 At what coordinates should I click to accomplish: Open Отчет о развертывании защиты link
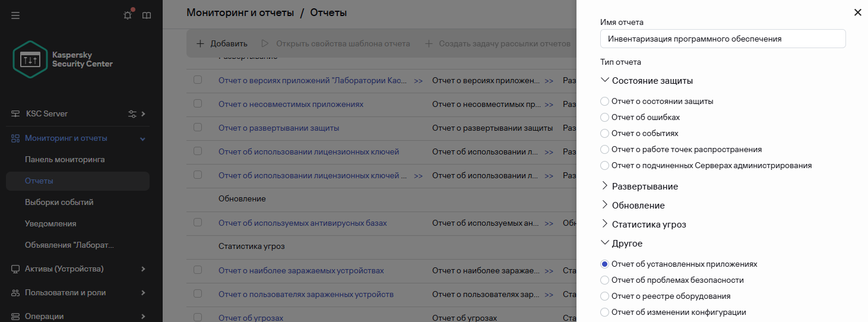(278, 128)
